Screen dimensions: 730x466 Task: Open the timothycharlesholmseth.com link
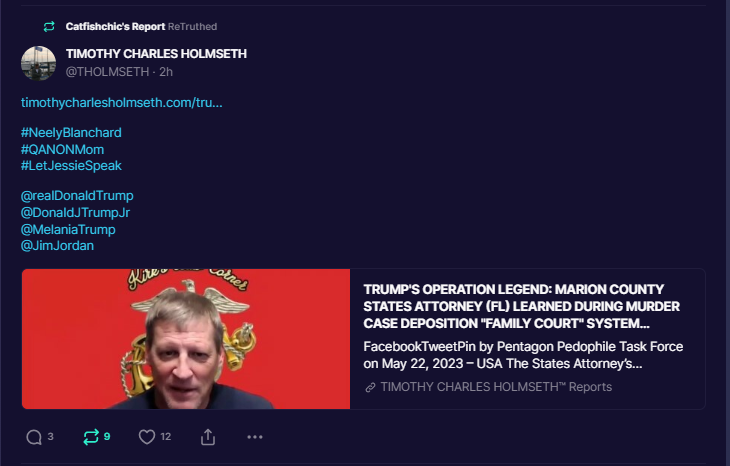(x=122, y=102)
